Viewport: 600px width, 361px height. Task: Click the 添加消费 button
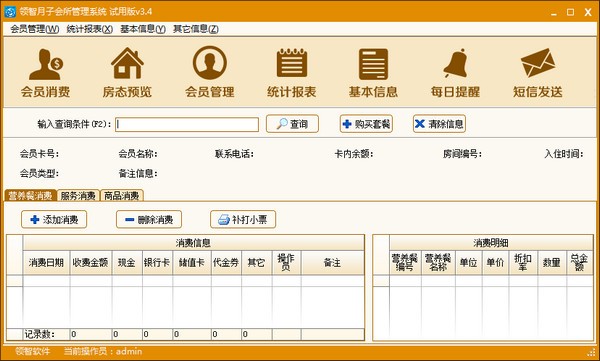click(x=54, y=219)
